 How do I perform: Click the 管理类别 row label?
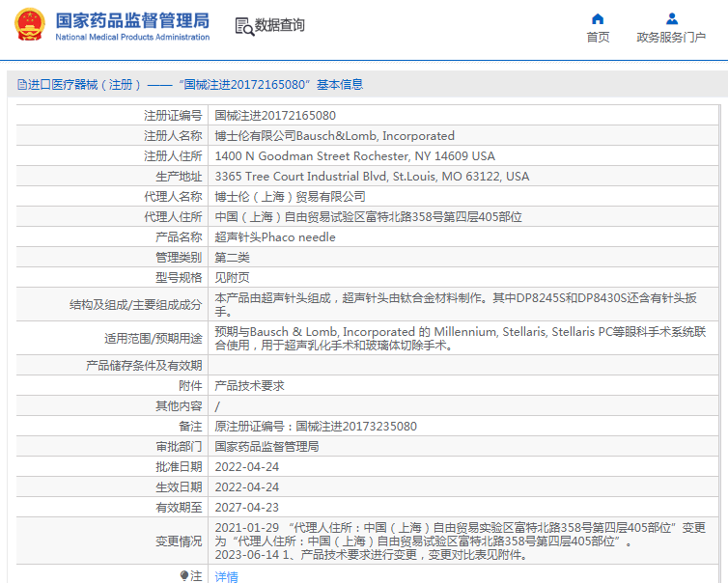click(x=179, y=258)
